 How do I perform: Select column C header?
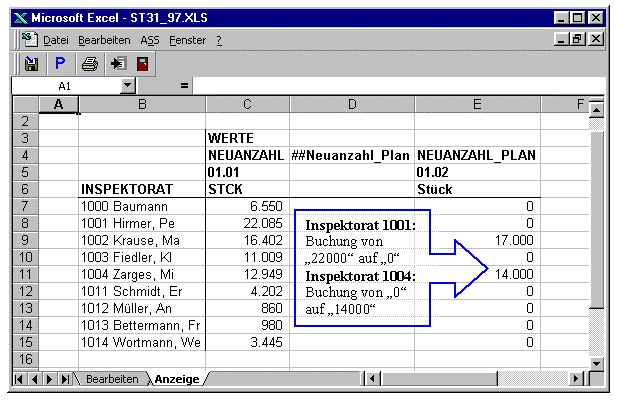(x=247, y=104)
